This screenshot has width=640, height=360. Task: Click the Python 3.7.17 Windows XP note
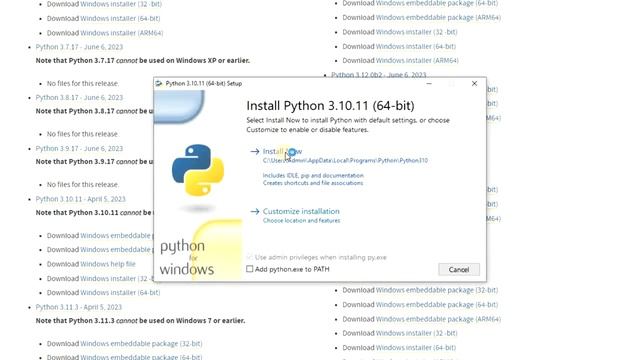point(142,60)
